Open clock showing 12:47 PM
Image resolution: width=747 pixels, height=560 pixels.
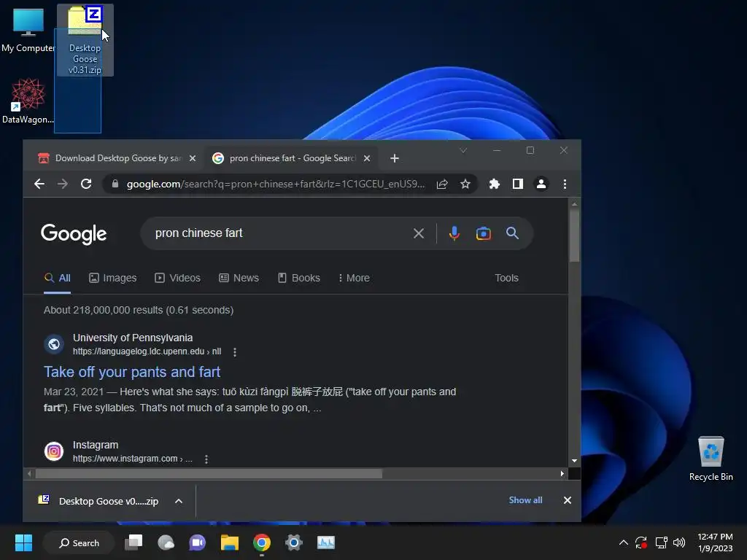point(715,542)
